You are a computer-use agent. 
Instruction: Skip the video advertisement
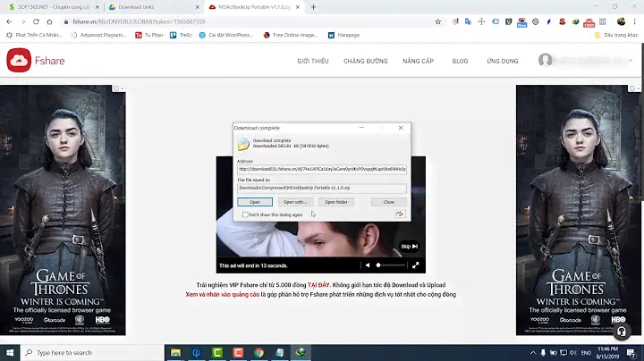click(409, 247)
